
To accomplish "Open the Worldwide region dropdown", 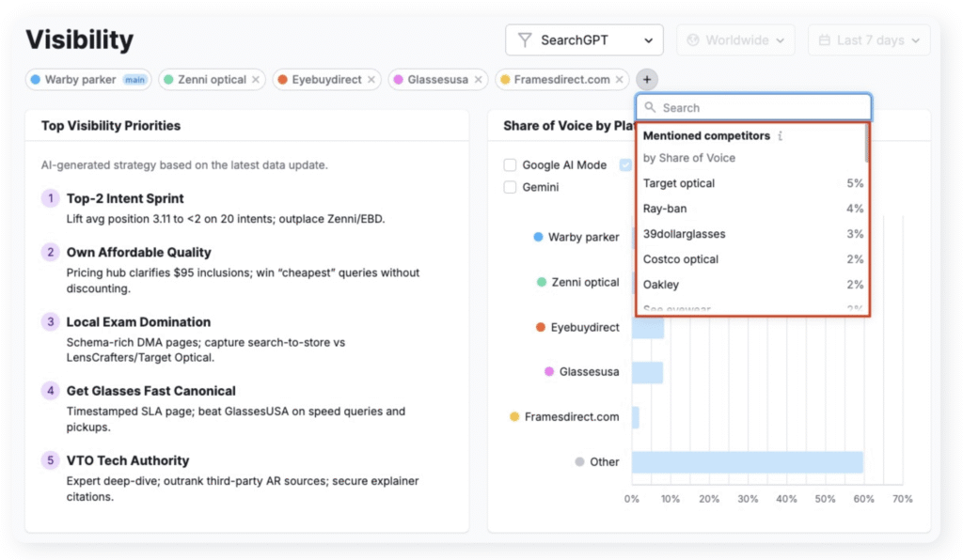I will [735, 40].
